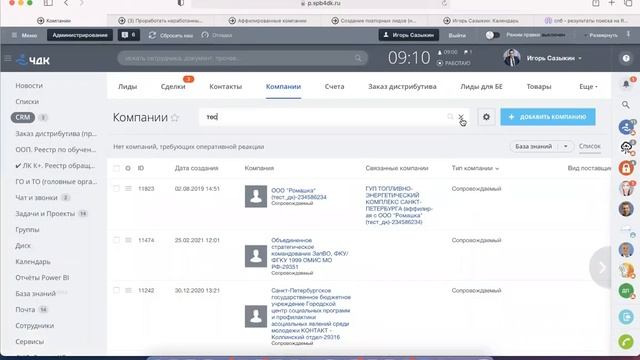Click the magnifier icon in global search bar
Viewport: 640px width, 360px height.
358,58
